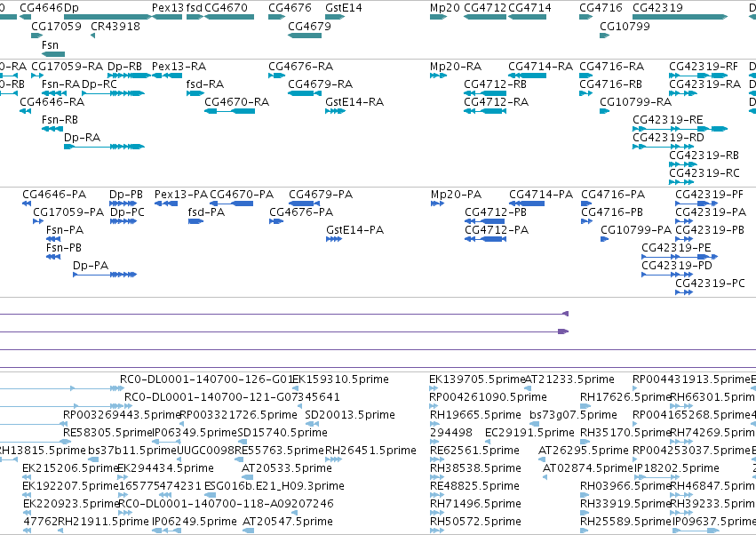Click the RH50572.5prime EST label
Image resolution: width=756 pixels, height=535 pixels.
(475, 522)
